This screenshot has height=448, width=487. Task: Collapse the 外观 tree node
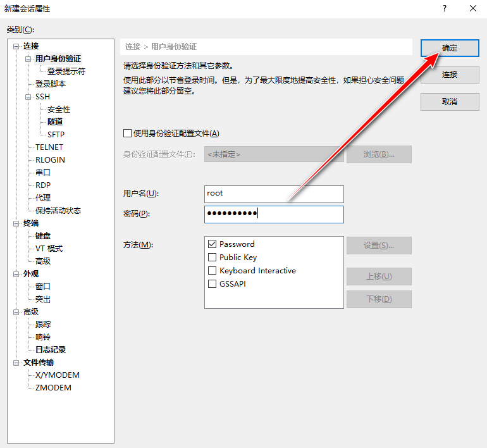(16, 275)
